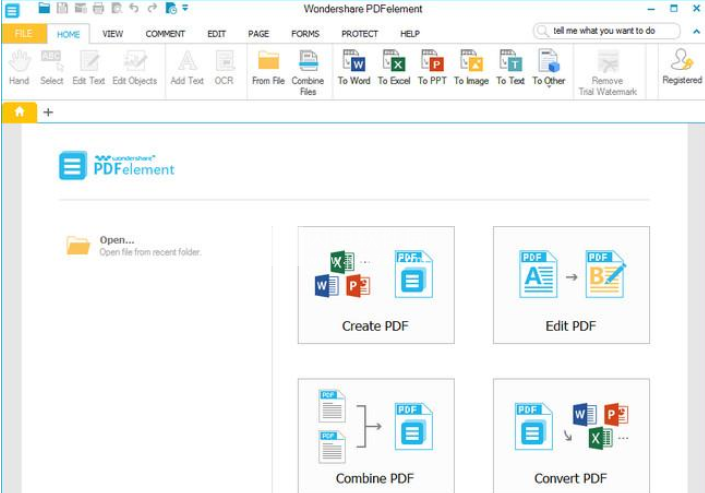Image resolution: width=705 pixels, height=493 pixels.
Task: Click Remove Trial Watermark button
Action: coord(607,73)
